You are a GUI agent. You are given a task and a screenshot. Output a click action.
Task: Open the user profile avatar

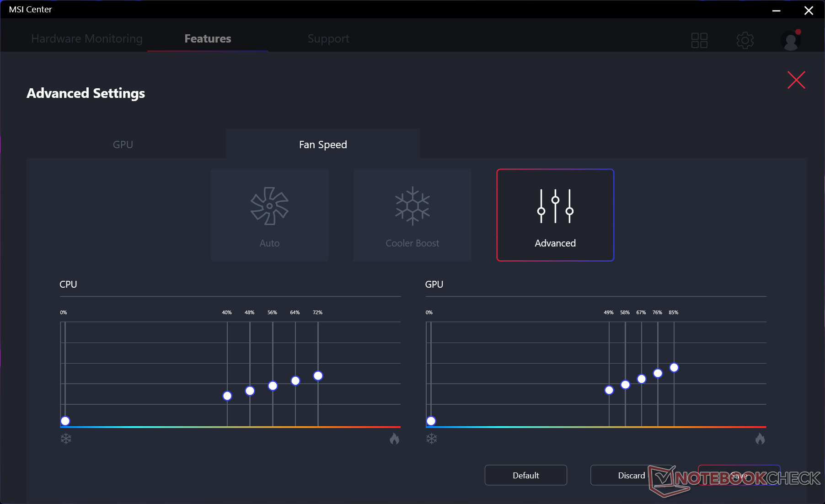coord(791,40)
